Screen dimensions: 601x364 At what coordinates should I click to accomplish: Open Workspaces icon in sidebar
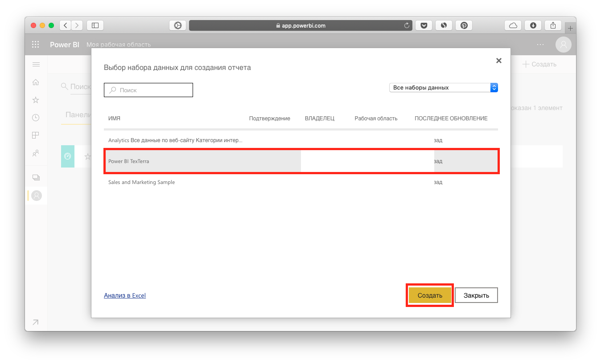pyautogui.click(x=36, y=177)
